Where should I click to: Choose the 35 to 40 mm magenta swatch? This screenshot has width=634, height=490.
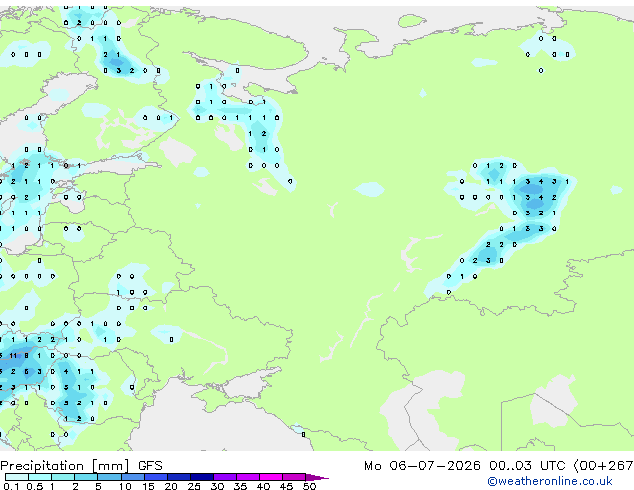[248, 477]
